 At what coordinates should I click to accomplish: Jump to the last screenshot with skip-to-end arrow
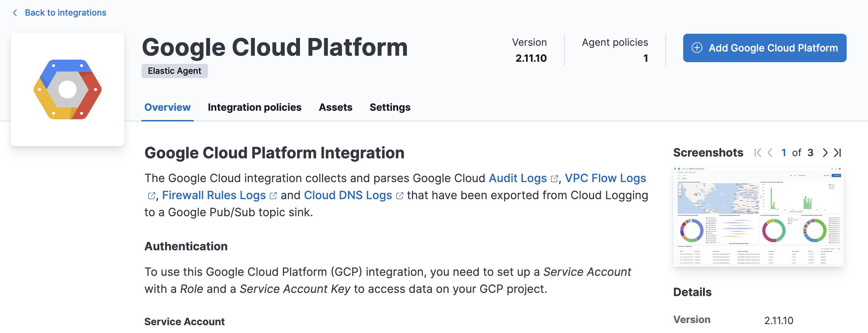pos(837,153)
